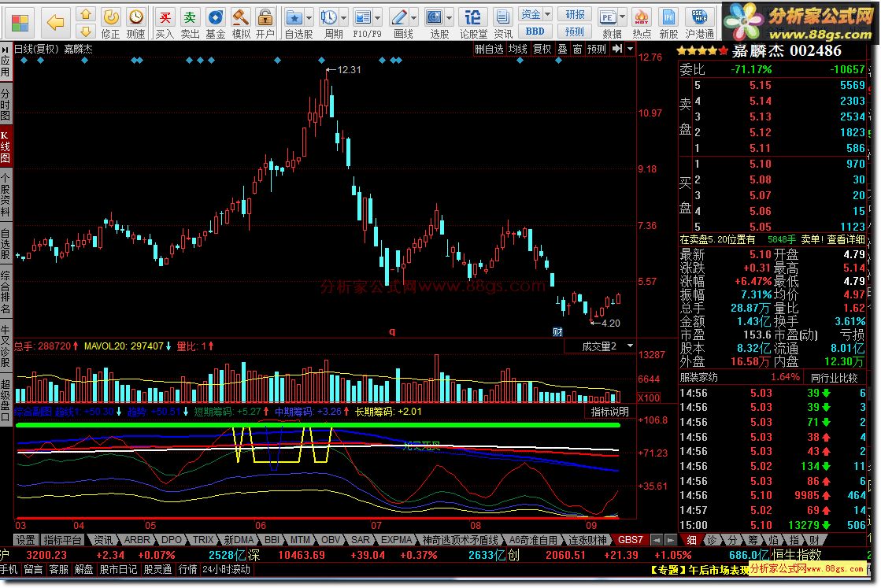Go back with the yellow left arrow
This screenshot has height=588, width=881.
pos(55,23)
